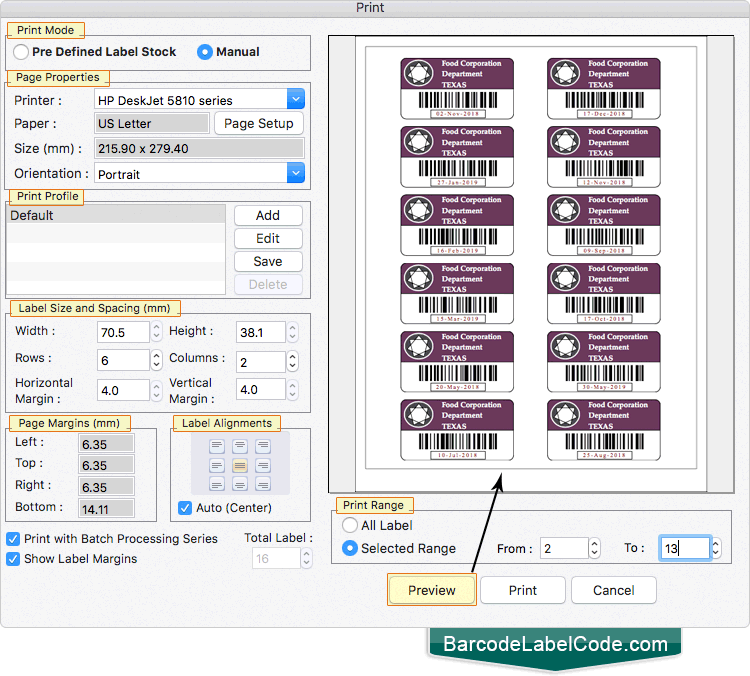This screenshot has height=676, width=750.
Task: Click the Width input field
Action: [123, 332]
